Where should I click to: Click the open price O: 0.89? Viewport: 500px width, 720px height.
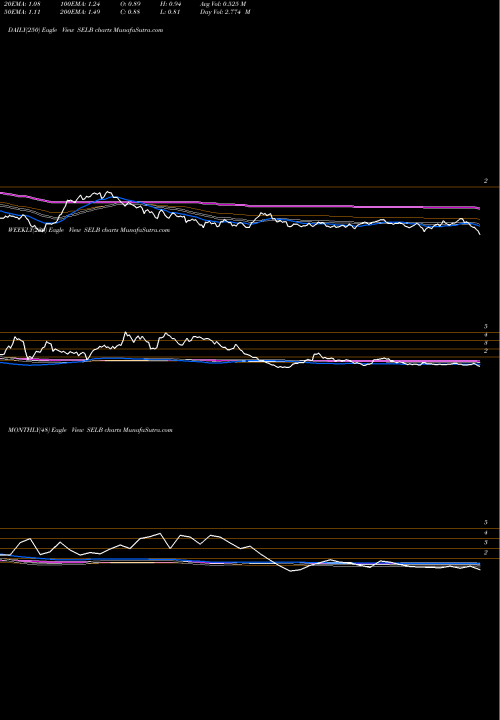(x=130, y=4)
